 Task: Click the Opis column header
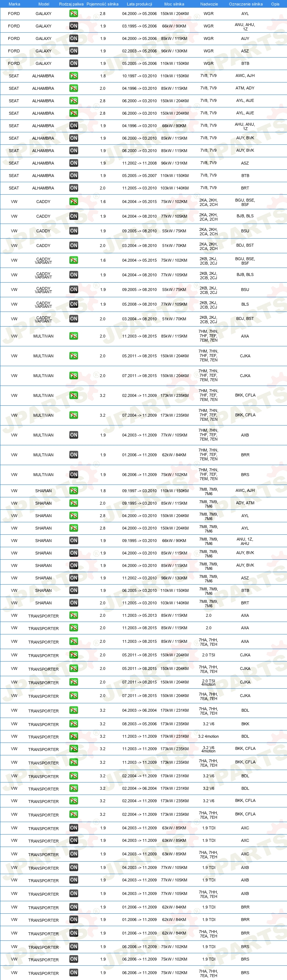(x=275, y=4)
